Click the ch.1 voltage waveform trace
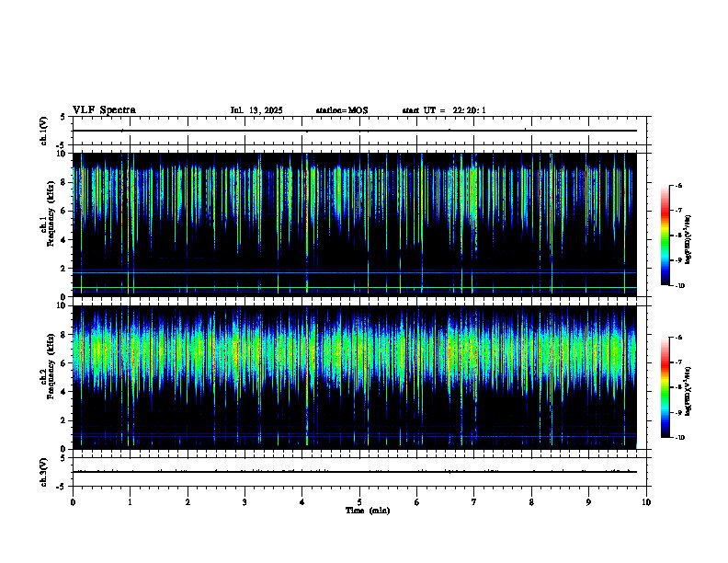This screenshot has width=728, height=563. (354, 131)
